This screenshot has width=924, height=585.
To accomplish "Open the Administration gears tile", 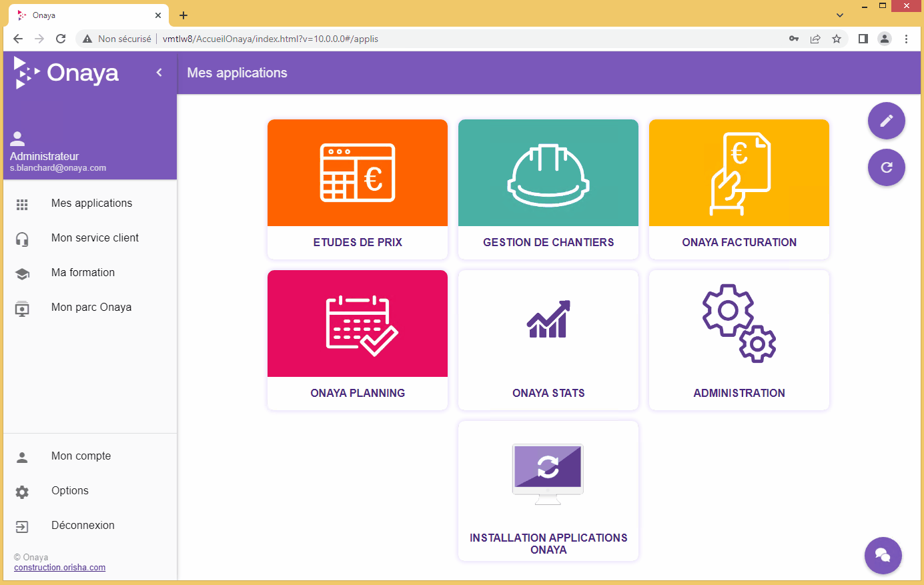I will tap(739, 340).
